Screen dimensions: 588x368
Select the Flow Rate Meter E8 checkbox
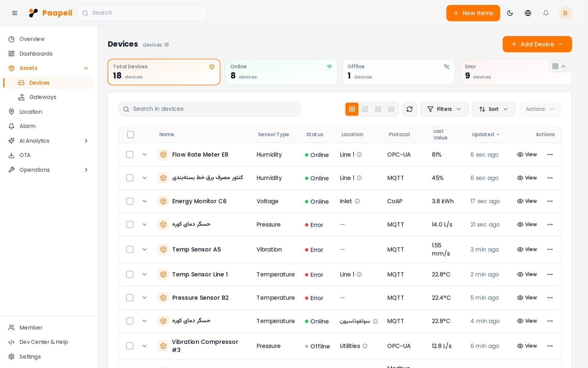point(130,155)
